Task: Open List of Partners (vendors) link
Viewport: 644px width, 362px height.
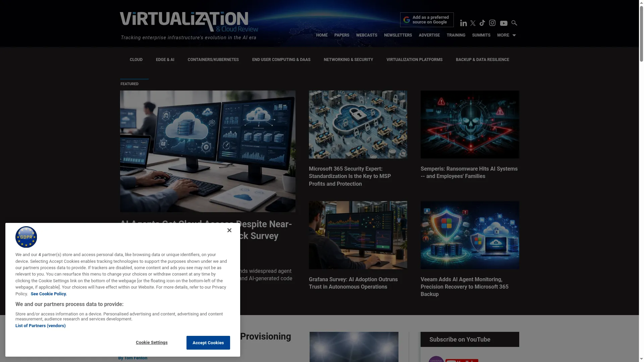Action: pyautogui.click(x=40, y=326)
